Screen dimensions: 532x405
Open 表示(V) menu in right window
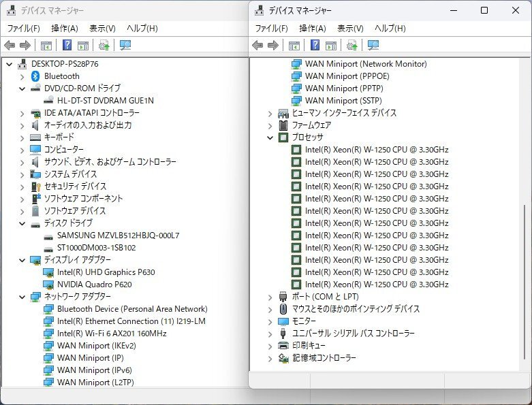coord(350,29)
